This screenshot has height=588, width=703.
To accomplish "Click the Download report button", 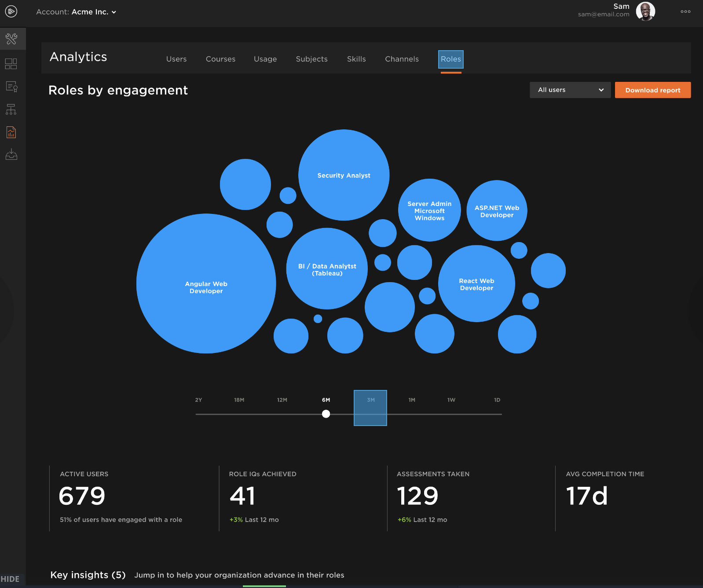I will coord(653,90).
